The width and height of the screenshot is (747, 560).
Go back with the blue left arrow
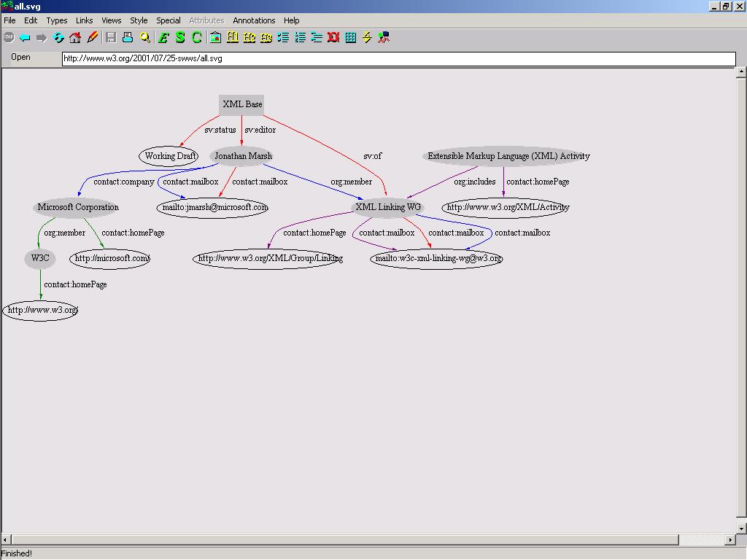pyautogui.click(x=25, y=37)
